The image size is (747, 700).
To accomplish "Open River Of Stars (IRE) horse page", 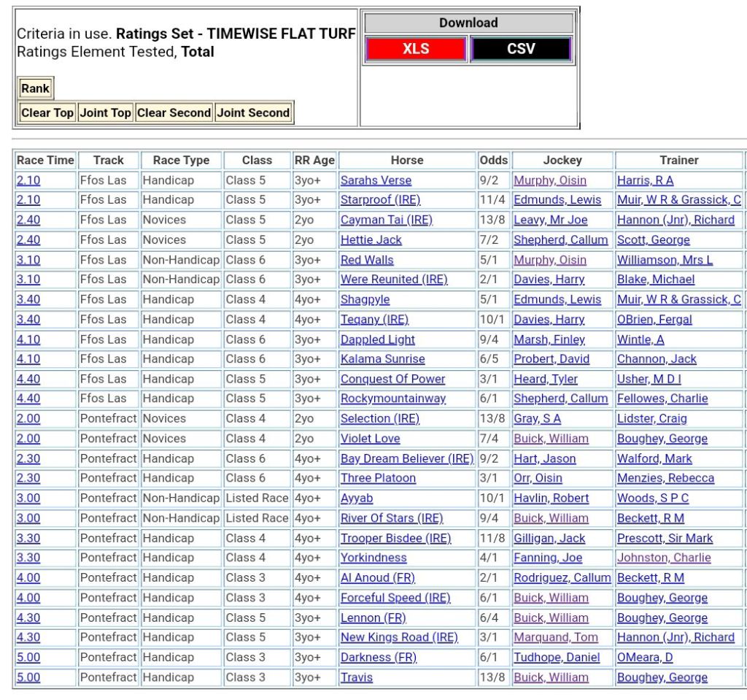I will pyautogui.click(x=391, y=518).
